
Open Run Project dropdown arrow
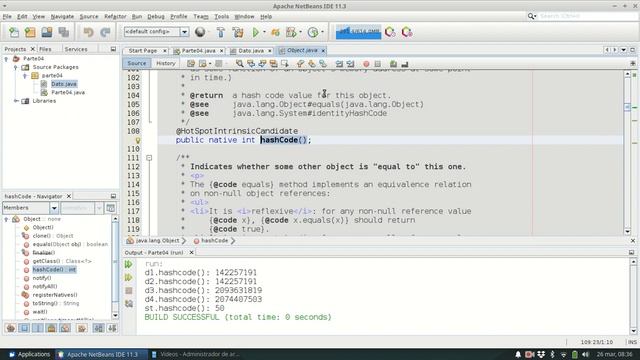pyautogui.click(x=264, y=32)
